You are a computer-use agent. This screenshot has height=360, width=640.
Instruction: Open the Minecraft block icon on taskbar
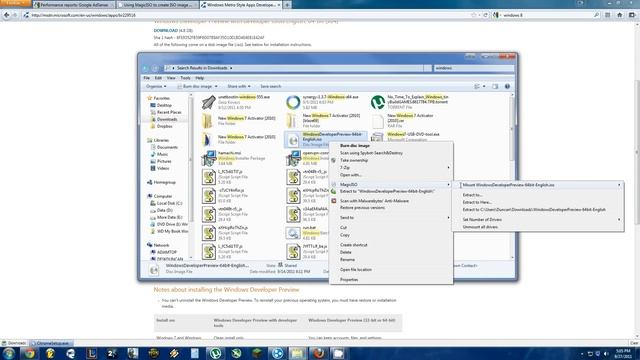pyautogui.click(x=257, y=353)
